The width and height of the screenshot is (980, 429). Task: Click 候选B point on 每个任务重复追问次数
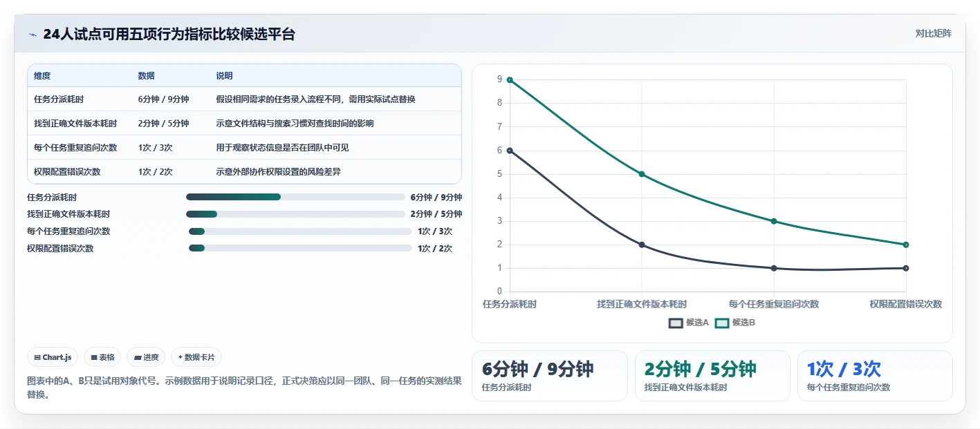(x=774, y=221)
